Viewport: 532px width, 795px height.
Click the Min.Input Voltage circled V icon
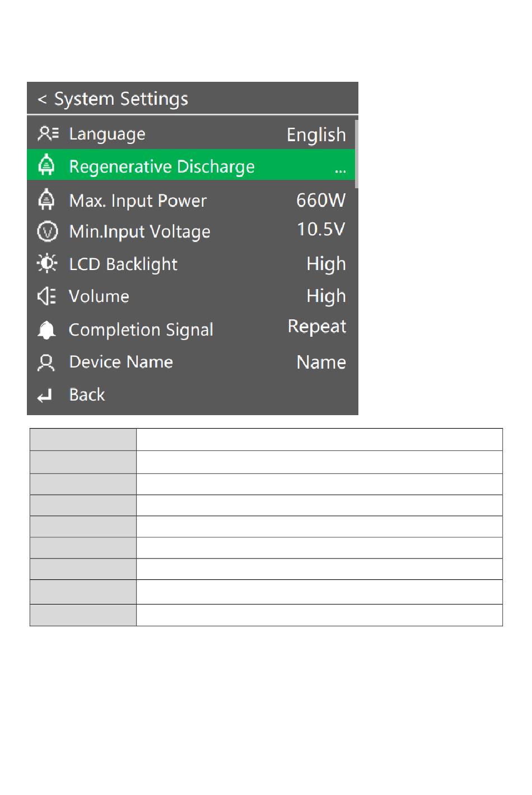47,231
